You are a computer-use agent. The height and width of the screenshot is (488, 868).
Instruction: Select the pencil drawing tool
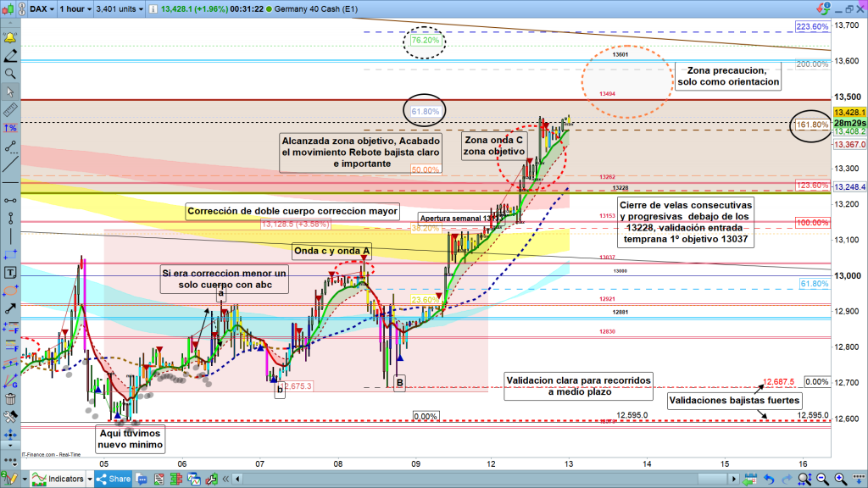pyautogui.click(x=10, y=57)
